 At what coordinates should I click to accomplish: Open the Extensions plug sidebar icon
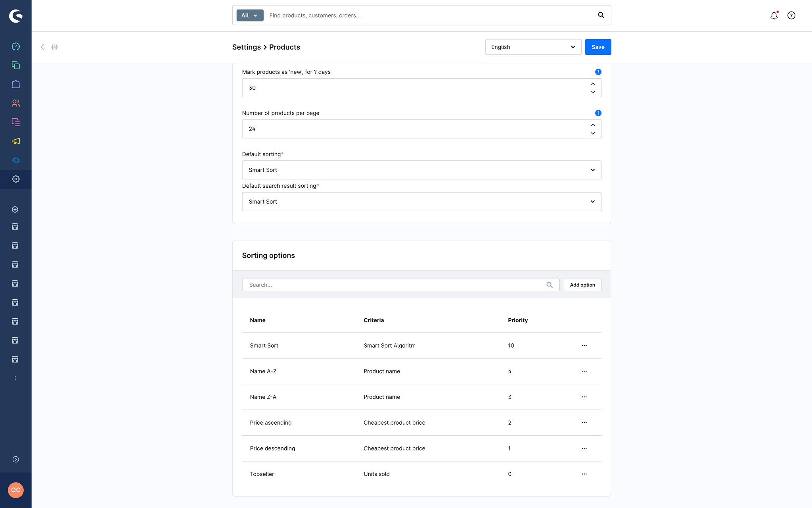[16, 160]
